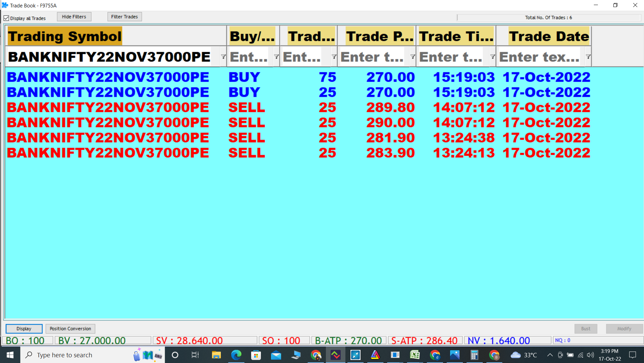644x363 pixels.
Task: Click the Traded quantity column filter funnel
Action: [334, 57]
